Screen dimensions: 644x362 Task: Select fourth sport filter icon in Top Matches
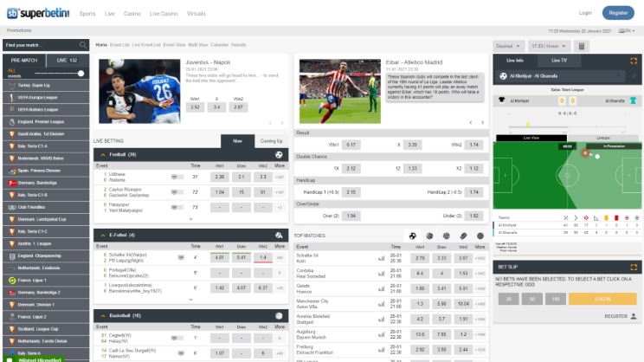point(463,236)
